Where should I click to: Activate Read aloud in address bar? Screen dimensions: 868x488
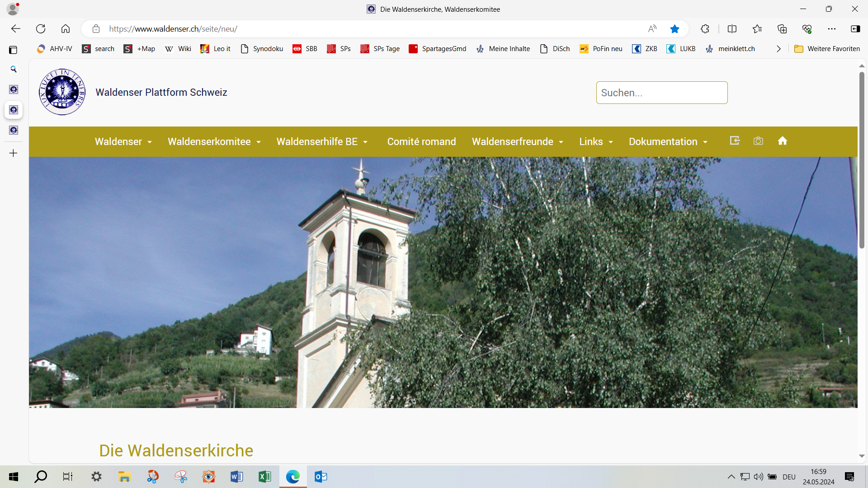pos(652,29)
